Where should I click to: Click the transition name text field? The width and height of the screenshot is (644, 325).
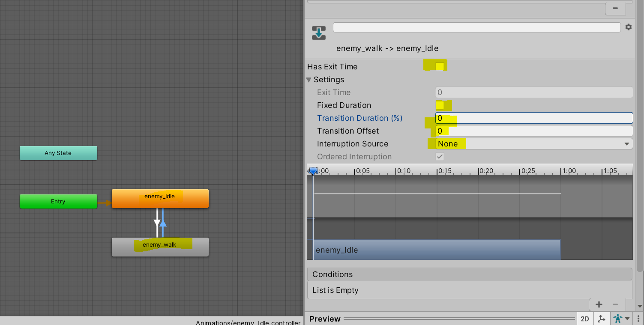point(476,27)
